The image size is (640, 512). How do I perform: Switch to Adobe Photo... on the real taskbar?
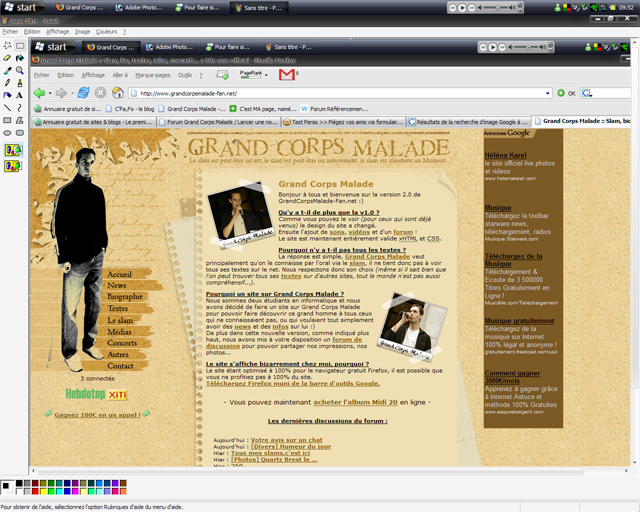(139, 7)
